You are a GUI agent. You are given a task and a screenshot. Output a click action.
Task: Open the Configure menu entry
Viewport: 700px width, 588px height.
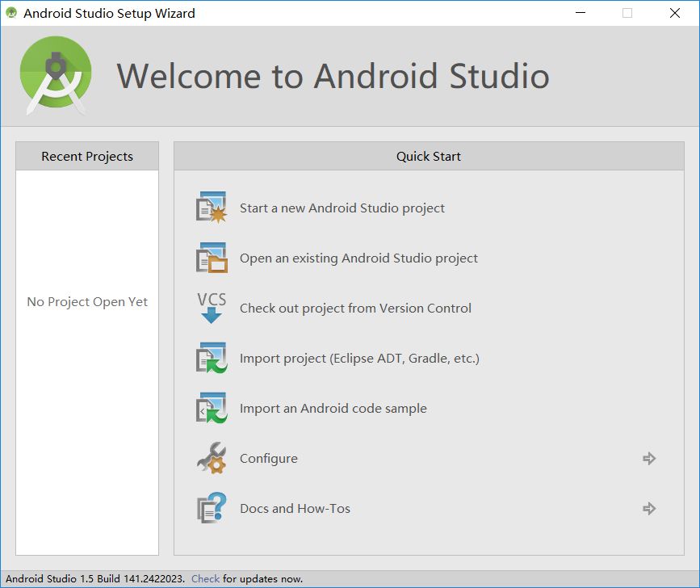click(x=268, y=459)
